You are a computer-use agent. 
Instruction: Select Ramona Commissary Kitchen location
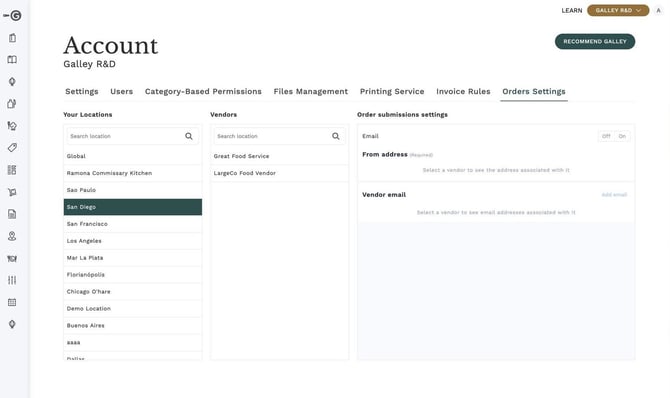click(133, 173)
